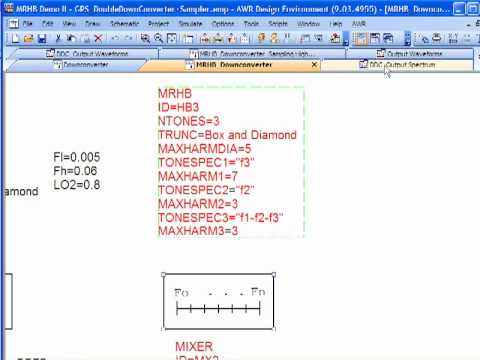Click the Save Project floppy icon
This screenshot has height=360, width=480.
coord(42,38)
